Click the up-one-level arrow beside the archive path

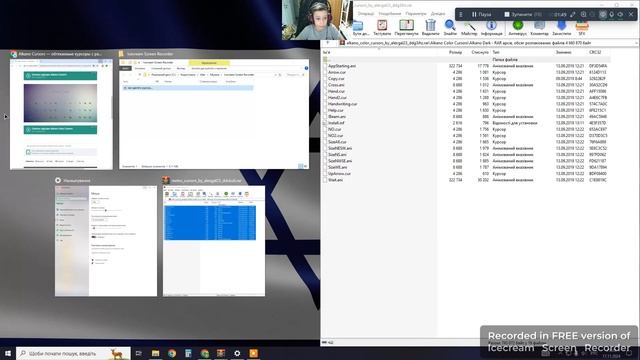tap(328, 42)
